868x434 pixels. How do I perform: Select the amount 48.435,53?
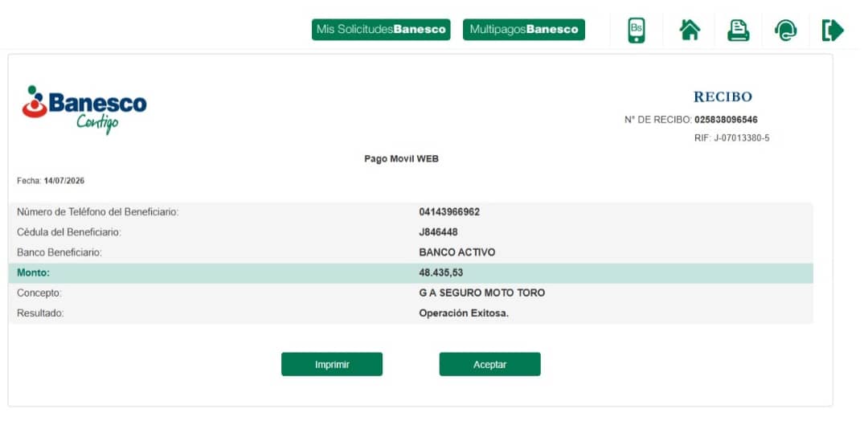click(441, 272)
